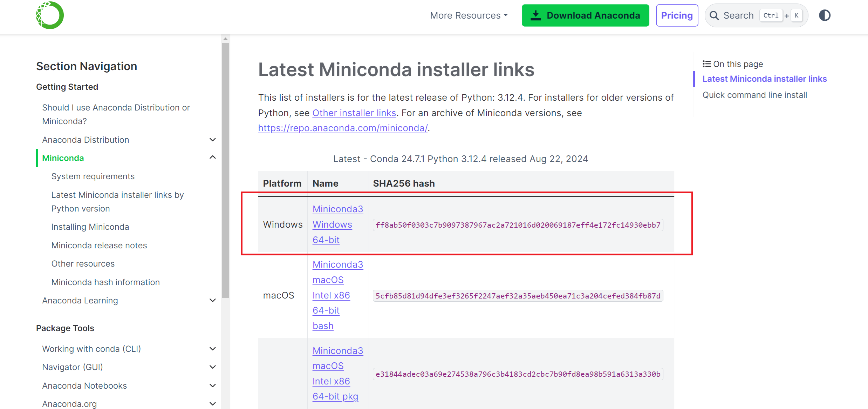This screenshot has height=409, width=868.
Task: Open Miniconda3 Windows 64-bit installer link
Action: (332, 224)
